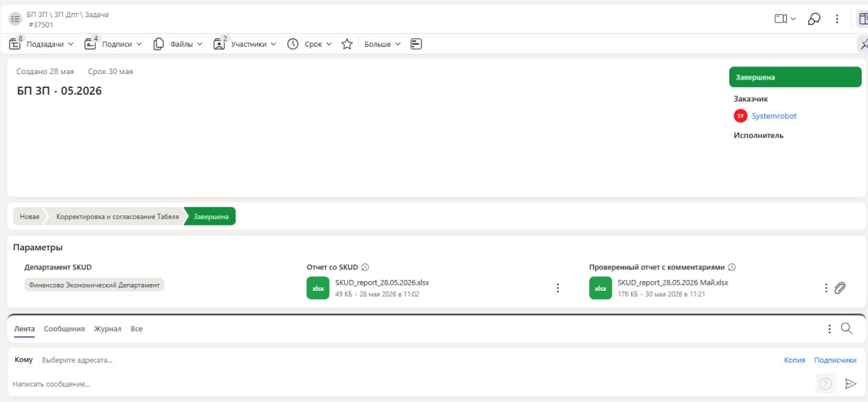This screenshot has width=868, height=402.
Task: Click the Копия link
Action: [x=795, y=360]
